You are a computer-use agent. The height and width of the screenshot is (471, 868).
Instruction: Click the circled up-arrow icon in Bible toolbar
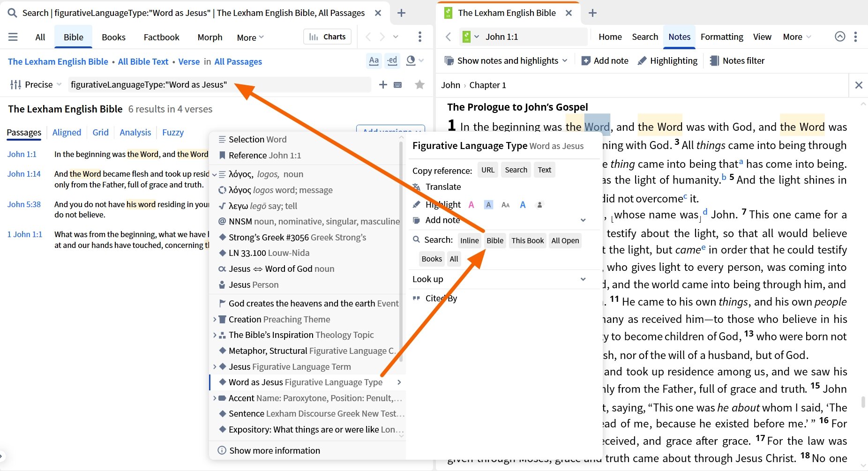(x=840, y=37)
